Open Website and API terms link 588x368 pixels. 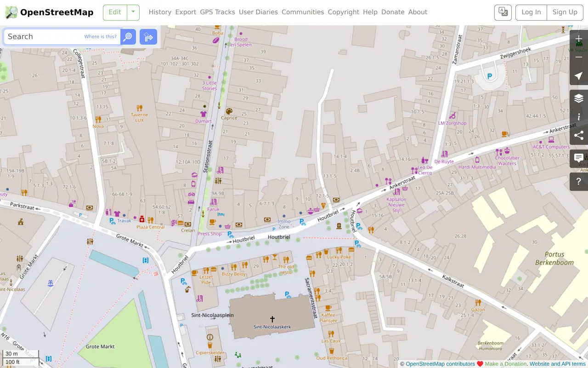tap(558, 364)
